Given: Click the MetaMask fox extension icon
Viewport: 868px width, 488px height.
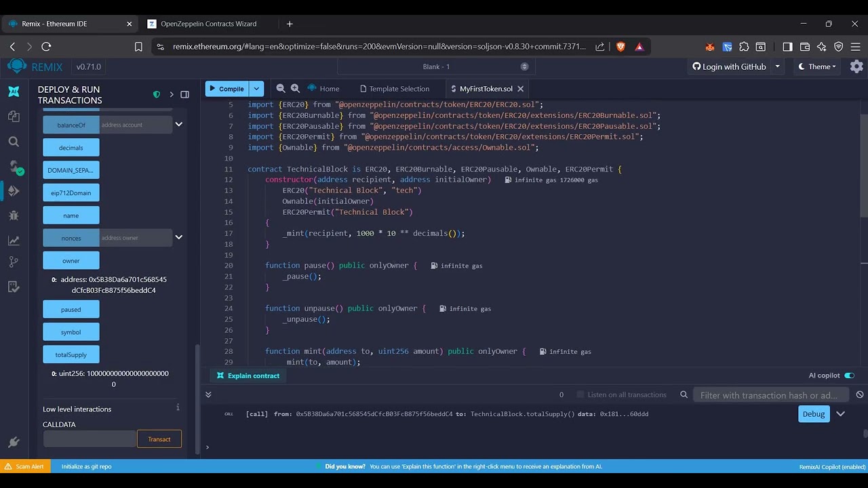Looking at the screenshot, I should pos(710,47).
